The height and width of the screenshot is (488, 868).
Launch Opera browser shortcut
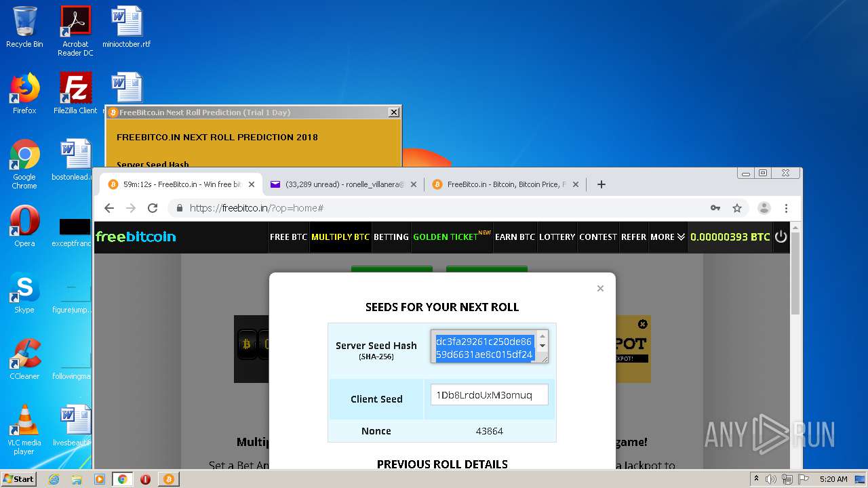24,226
